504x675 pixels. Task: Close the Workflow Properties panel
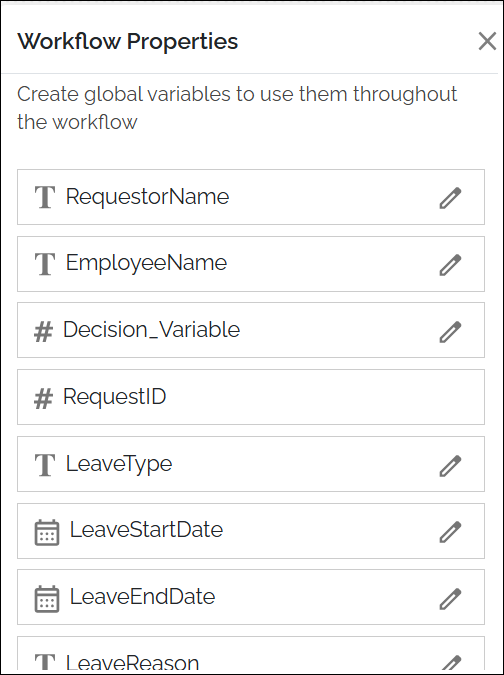tap(487, 42)
